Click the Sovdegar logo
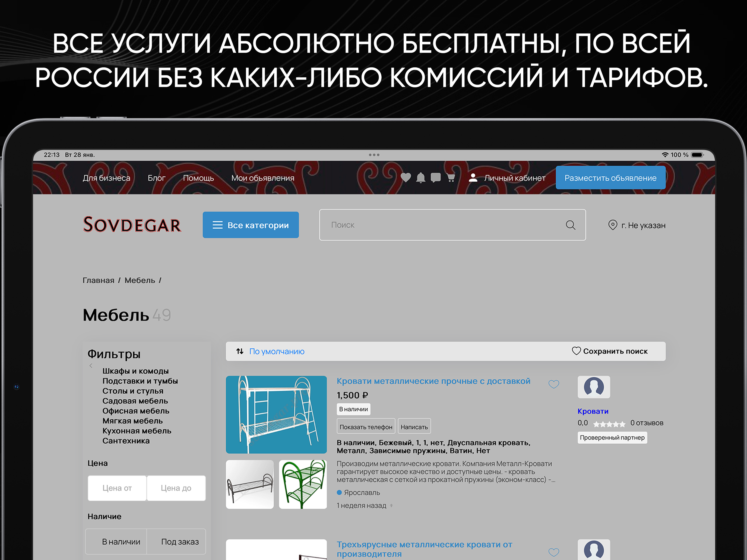747x560 pixels. (x=132, y=225)
